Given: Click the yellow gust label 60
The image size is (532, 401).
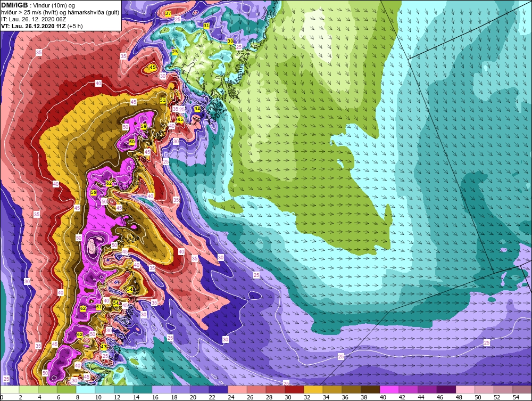Looking at the screenshot, I should [131, 142].
